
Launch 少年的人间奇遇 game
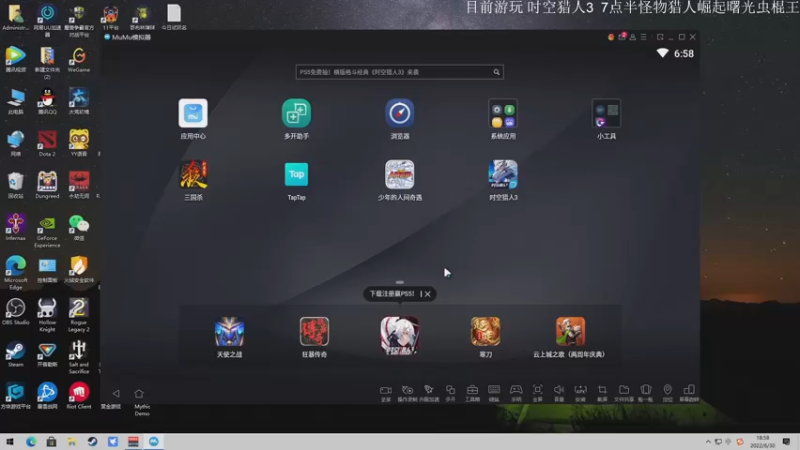399,174
